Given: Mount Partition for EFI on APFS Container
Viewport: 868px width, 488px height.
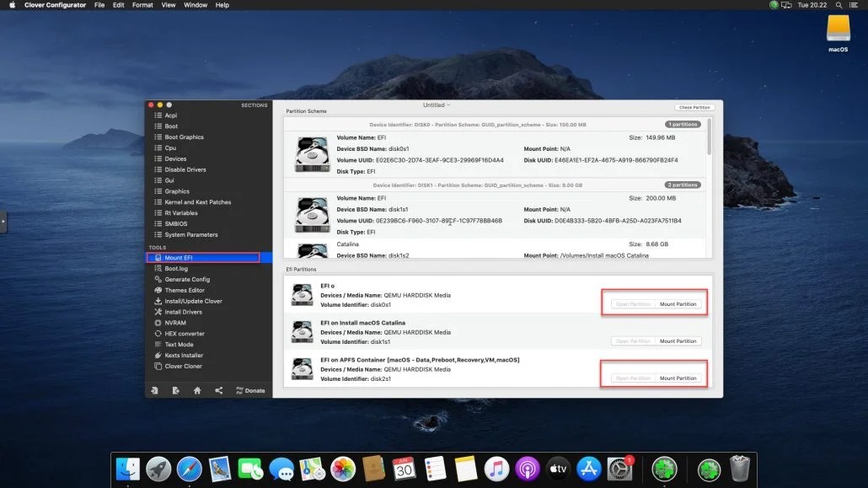Looking at the screenshot, I should click(x=678, y=378).
